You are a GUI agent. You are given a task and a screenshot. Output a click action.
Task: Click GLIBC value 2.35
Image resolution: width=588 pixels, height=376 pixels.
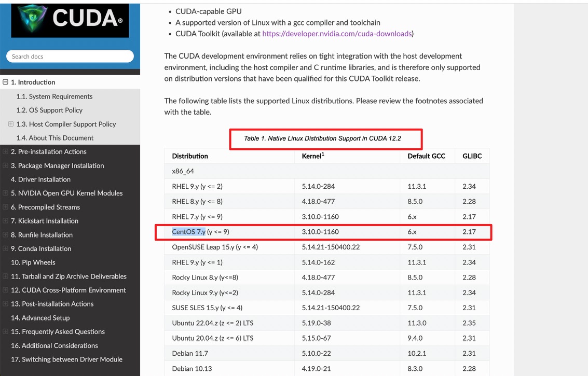[469, 323]
